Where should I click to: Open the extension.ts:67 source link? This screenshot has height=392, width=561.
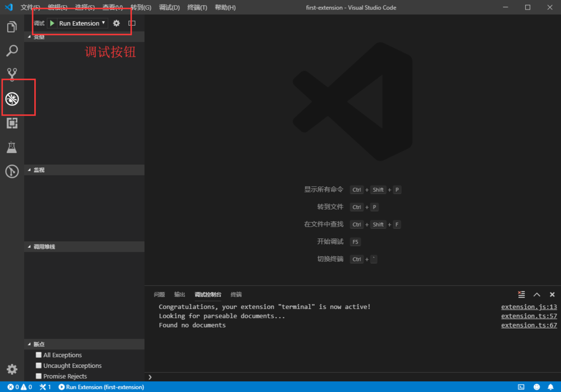[x=529, y=325]
